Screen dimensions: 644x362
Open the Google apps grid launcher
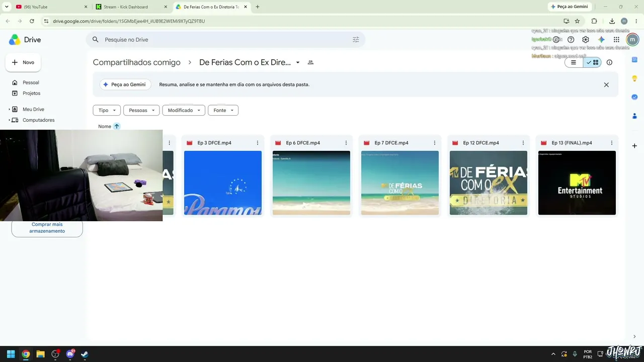click(616, 40)
